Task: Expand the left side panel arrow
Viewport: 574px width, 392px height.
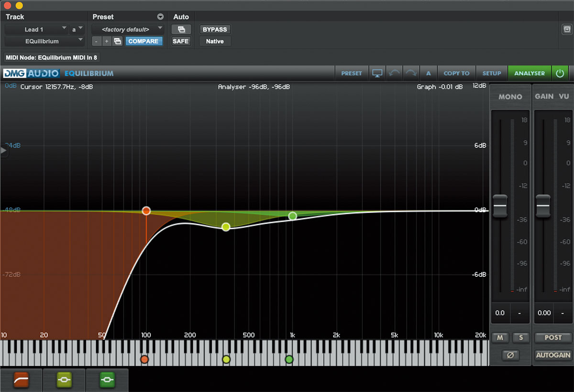Action: (4, 150)
